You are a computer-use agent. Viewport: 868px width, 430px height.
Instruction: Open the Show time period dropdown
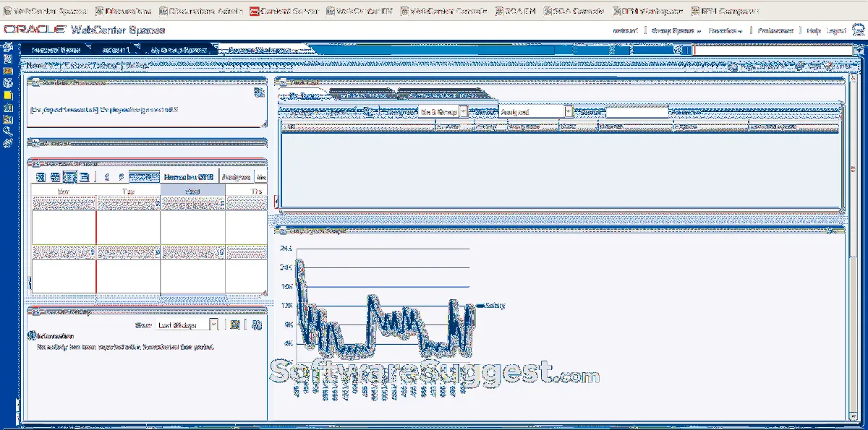[x=187, y=325]
